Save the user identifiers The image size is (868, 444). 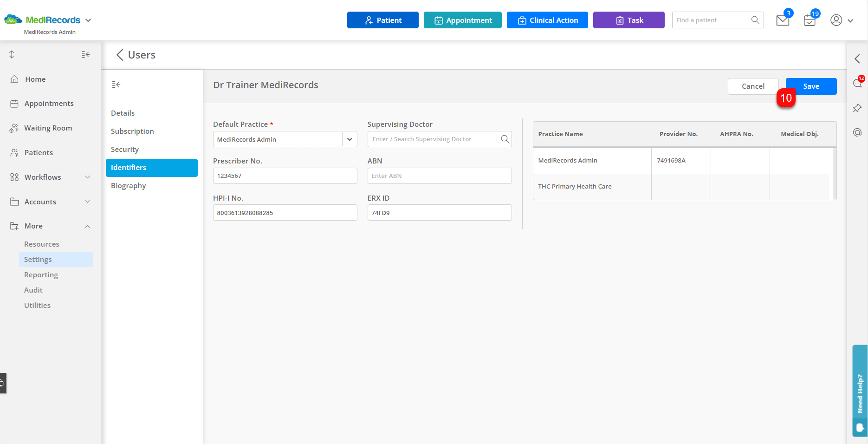pos(811,86)
